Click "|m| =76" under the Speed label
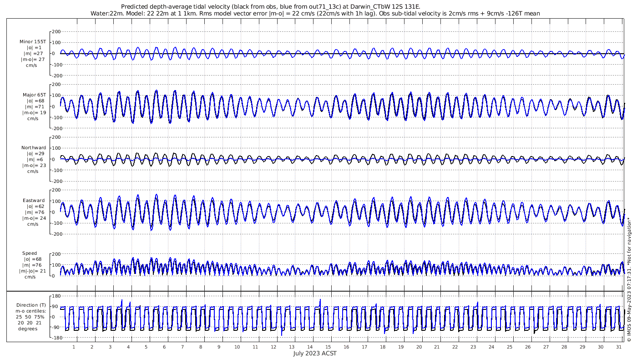 tap(33, 265)
